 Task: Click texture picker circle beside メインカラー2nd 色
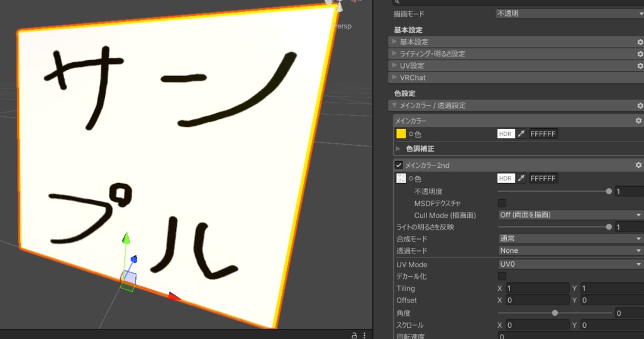(x=411, y=179)
